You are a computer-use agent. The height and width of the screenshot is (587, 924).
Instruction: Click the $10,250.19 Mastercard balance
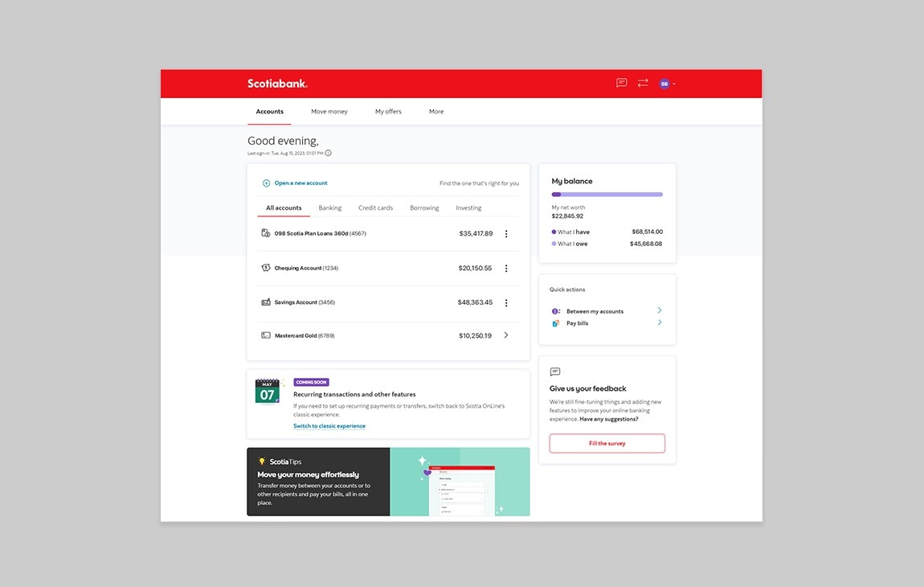[x=475, y=335]
